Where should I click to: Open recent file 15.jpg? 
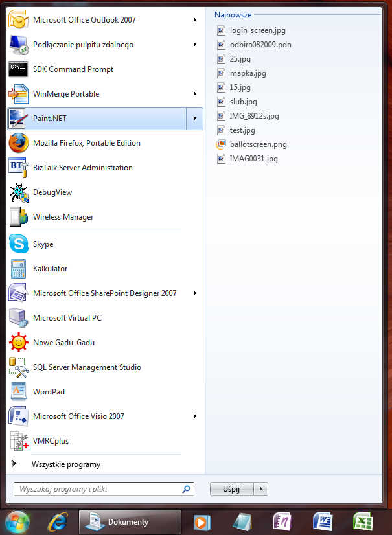[x=234, y=87]
